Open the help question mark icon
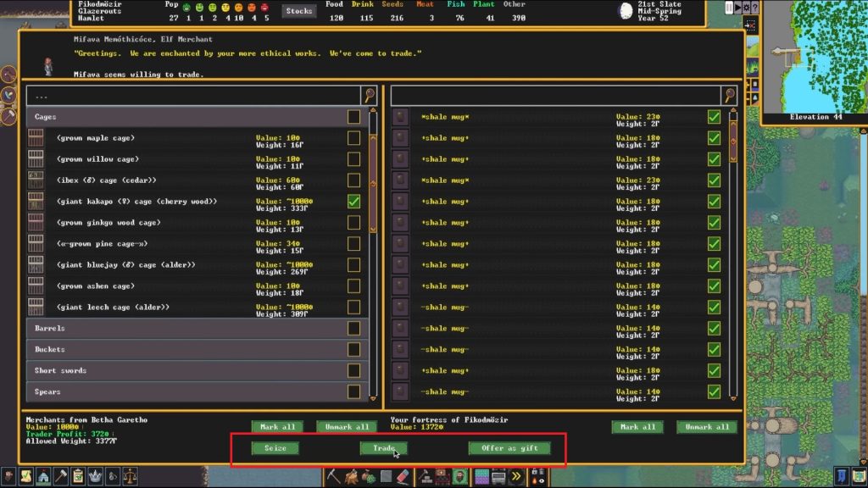The width and height of the screenshot is (868, 488). tap(755, 7)
